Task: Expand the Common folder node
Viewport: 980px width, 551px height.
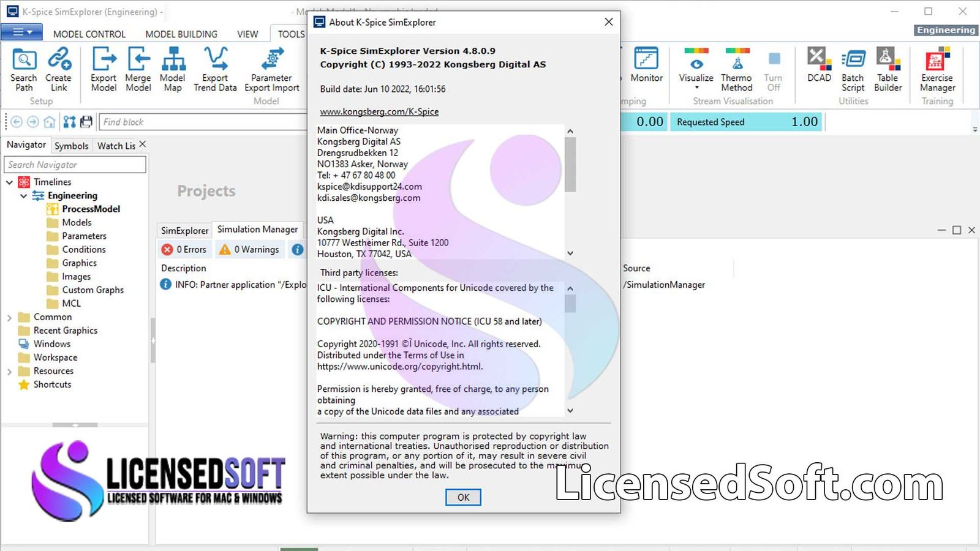Action: (x=9, y=318)
